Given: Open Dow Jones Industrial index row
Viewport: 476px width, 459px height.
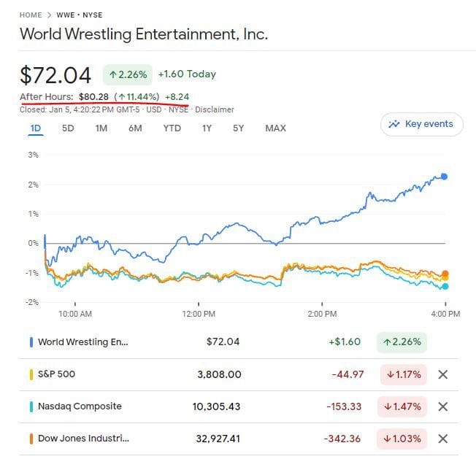Looking at the screenshot, I should [x=83, y=439].
